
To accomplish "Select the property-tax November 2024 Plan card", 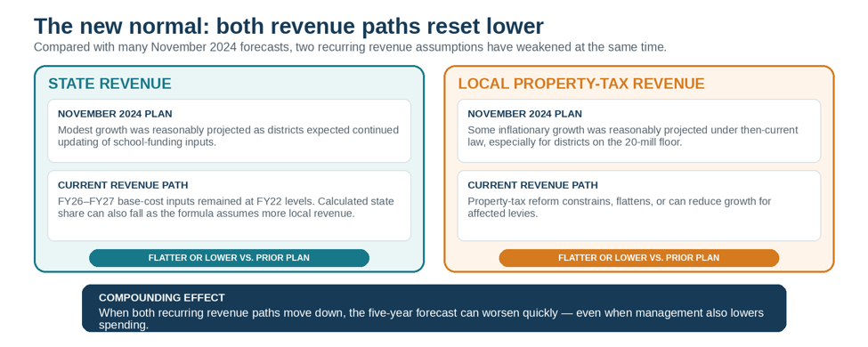I will 639,131.
